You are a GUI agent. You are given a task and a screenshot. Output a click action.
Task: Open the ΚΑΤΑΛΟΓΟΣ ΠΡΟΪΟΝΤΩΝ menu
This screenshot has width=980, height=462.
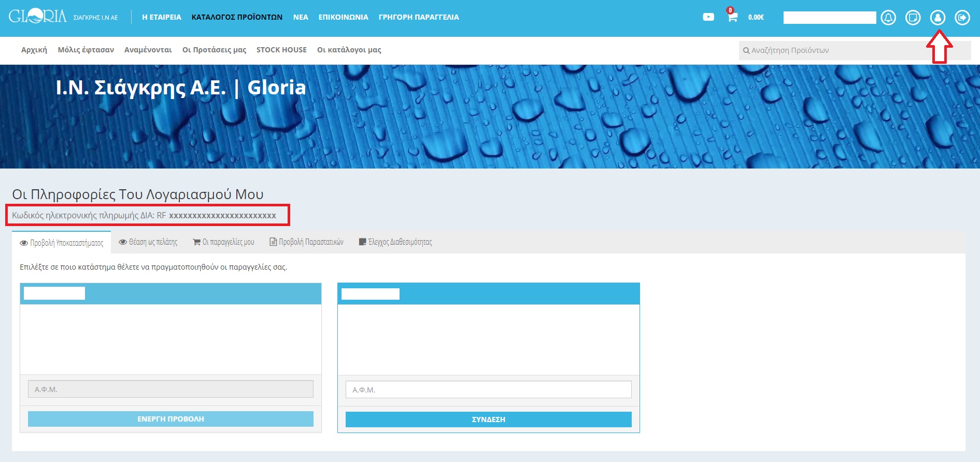237,17
